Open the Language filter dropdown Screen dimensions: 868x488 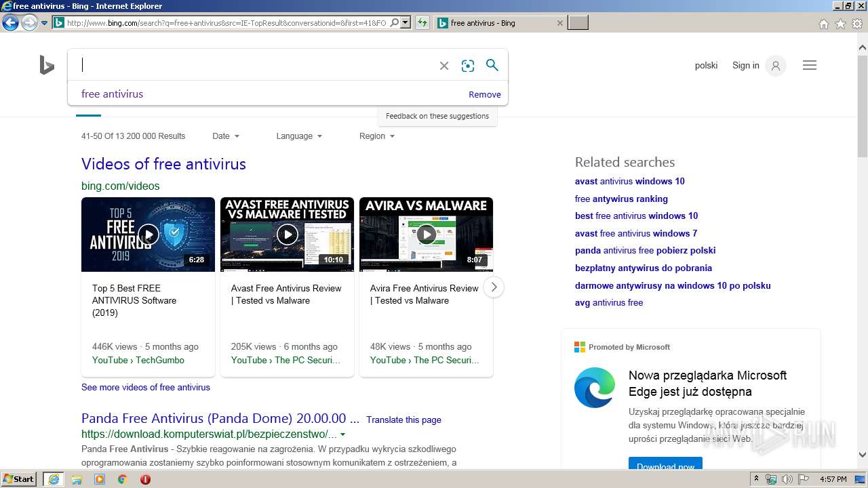299,136
